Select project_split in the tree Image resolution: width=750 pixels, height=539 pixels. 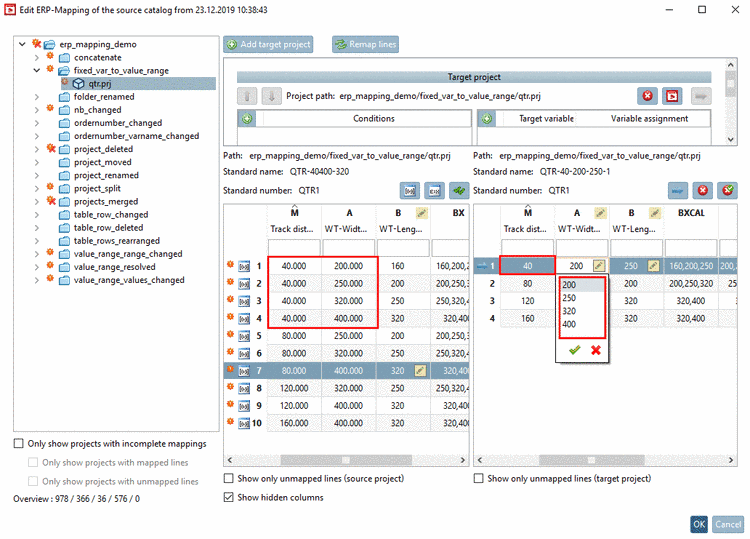(x=97, y=188)
